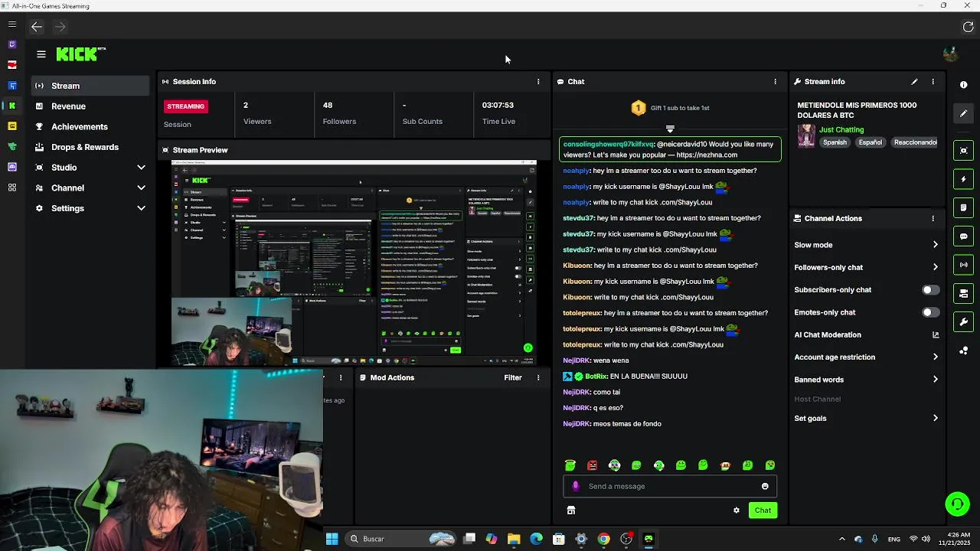Screen dimensions: 980x551
Task: Open the profile avatar in the top-right corner
Action: [950, 54]
